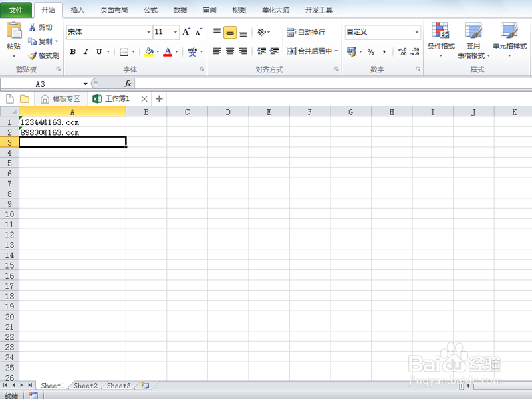Switch to Data (数据) tab
Viewport: 532px width, 399px height.
click(180, 10)
